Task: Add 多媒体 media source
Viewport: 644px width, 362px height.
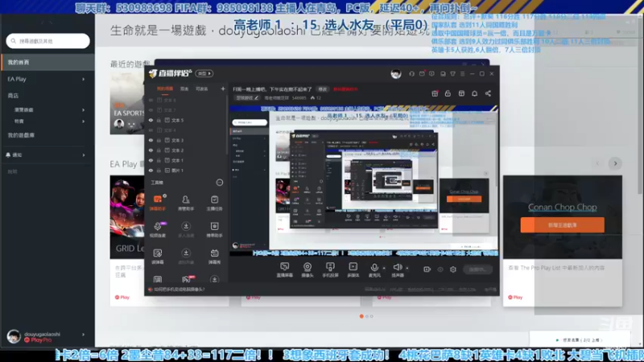Action: point(353,269)
